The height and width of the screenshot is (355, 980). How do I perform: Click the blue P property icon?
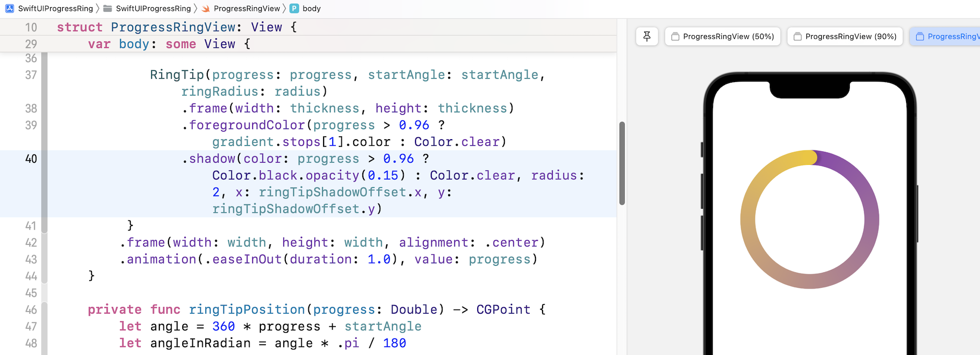coord(295,9)
